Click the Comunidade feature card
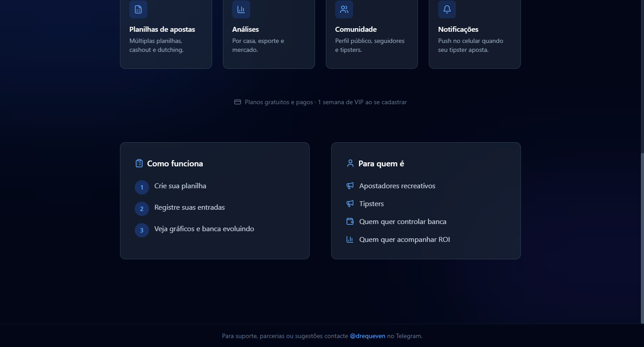The height and width of the screenshot is (347, 644). 371,34
